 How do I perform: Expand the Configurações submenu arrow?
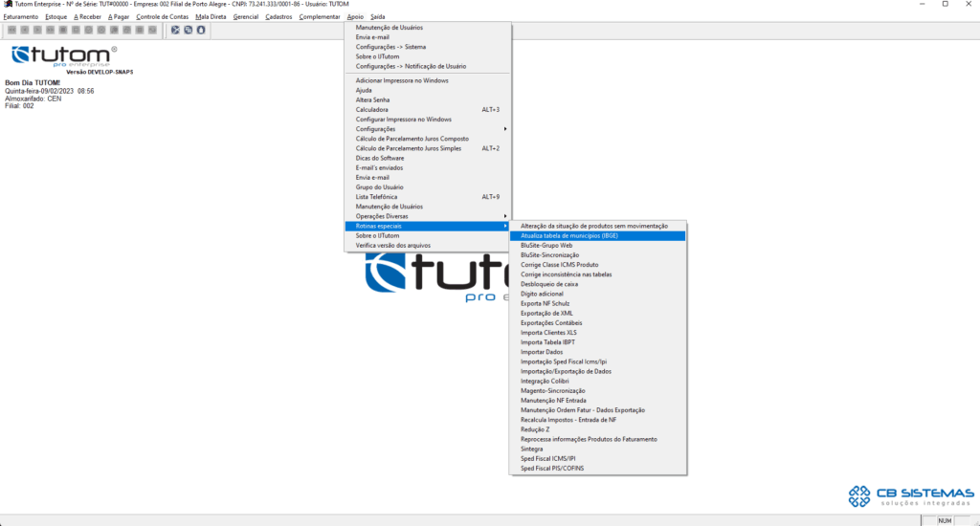[x=505, y=129]
